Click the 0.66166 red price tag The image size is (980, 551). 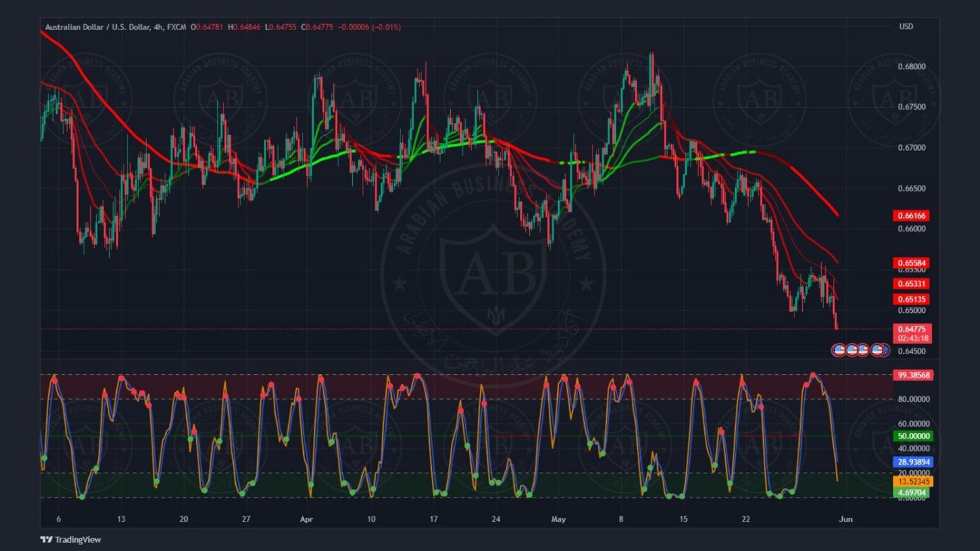tap(911, 215)
